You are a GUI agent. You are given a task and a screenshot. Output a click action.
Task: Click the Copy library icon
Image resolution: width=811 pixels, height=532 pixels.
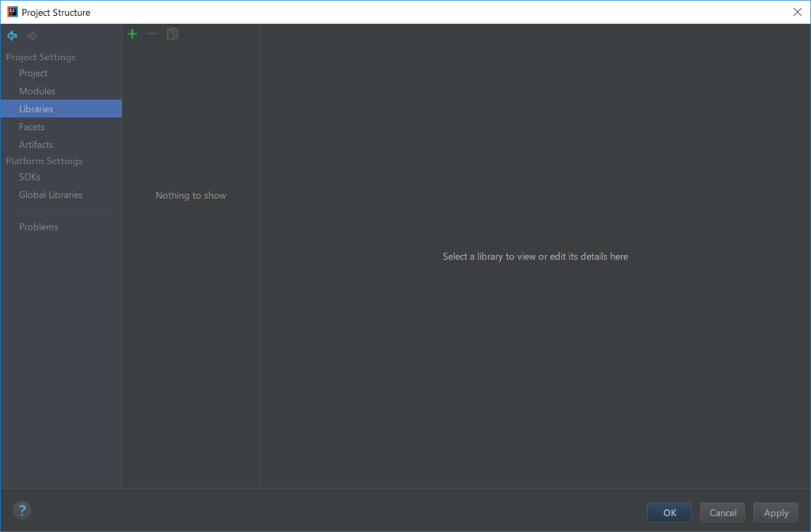coord(172,34)
